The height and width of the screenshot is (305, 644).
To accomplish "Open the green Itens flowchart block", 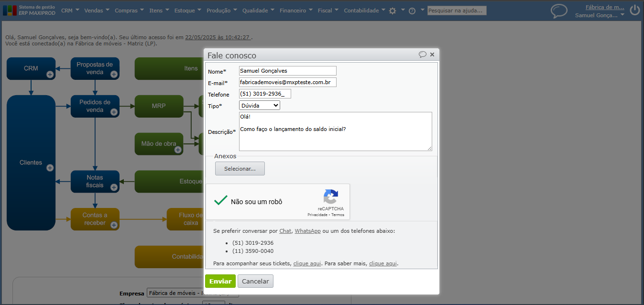I will 170,68.
